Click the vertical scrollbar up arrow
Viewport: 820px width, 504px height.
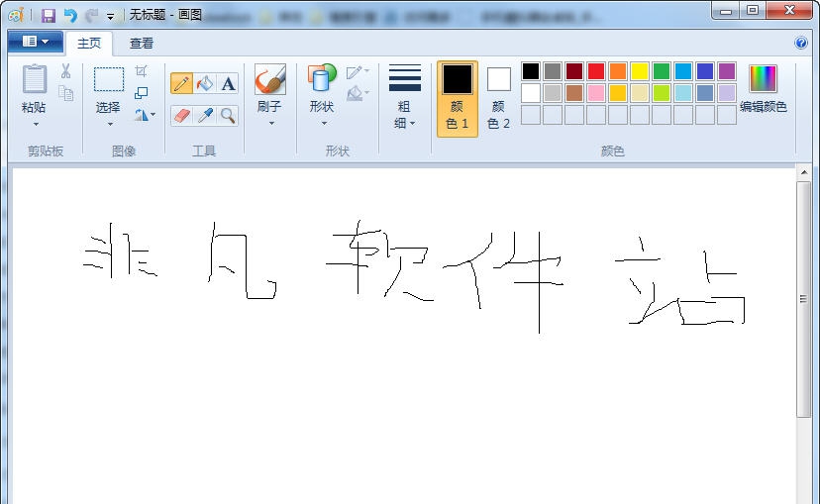pos(804,172)
